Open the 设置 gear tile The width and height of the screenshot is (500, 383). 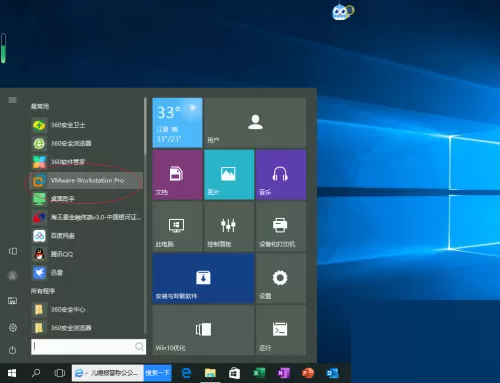[x=281, y=278]
